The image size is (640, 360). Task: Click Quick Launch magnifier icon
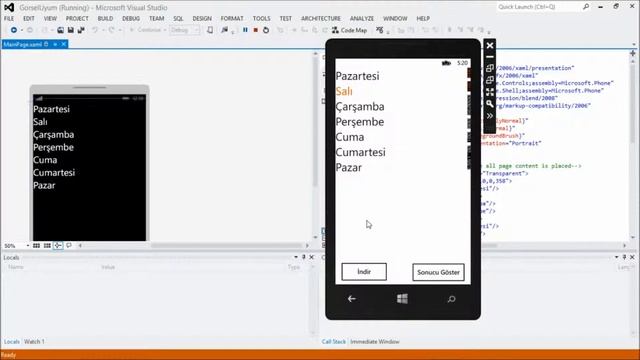[586, 7]
